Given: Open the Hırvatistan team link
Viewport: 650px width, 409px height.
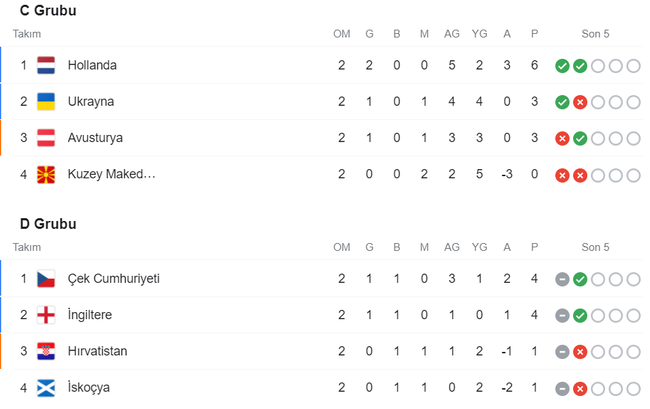Looking at the screenshot, I should 97,351.
